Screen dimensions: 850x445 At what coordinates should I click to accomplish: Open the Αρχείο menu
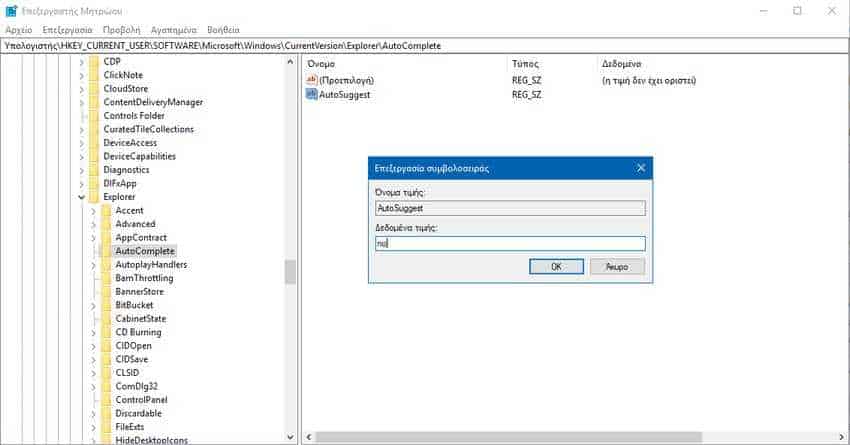click(x=19, y=30)
